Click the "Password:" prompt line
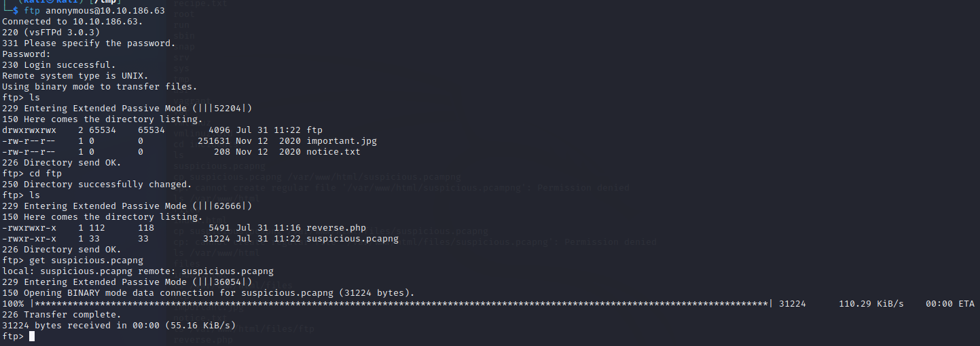Viewport: 980px width, 346px height. 26,54
